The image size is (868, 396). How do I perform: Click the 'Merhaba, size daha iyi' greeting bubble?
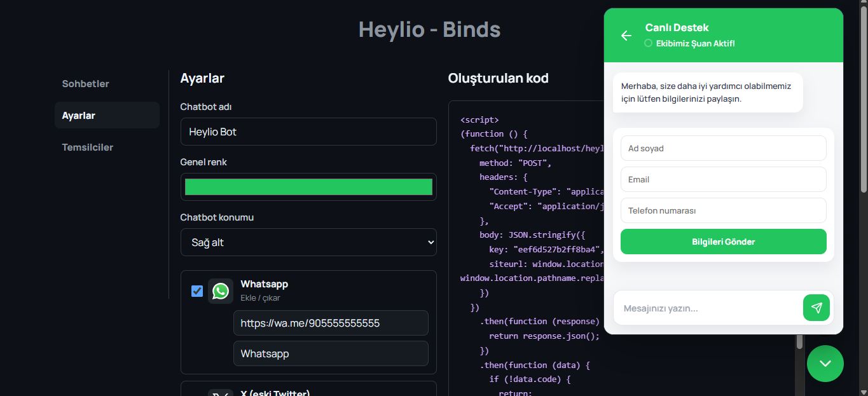tap(708, 93)
